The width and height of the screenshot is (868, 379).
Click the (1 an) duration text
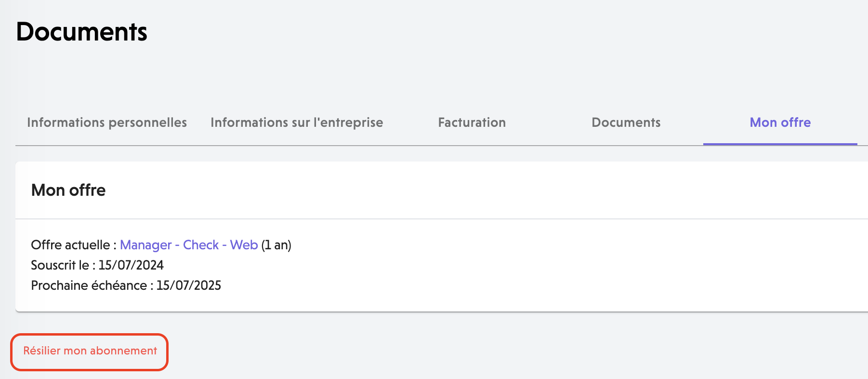pyautogui.click(x=276, y=245)
